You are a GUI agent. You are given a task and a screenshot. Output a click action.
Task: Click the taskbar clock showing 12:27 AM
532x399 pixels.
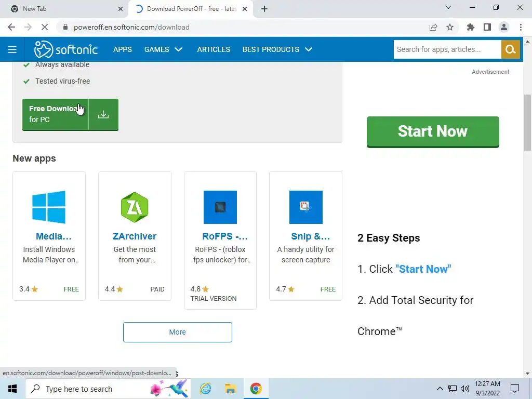pos(487,389)
